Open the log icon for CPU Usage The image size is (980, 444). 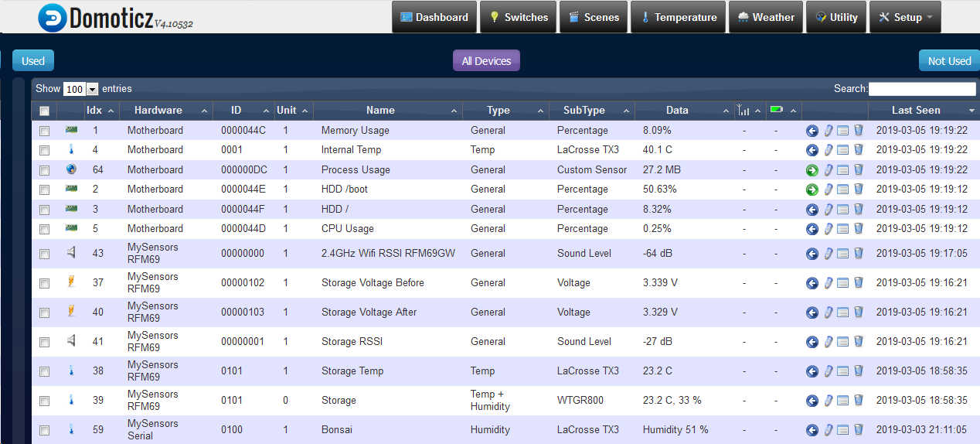843,229
